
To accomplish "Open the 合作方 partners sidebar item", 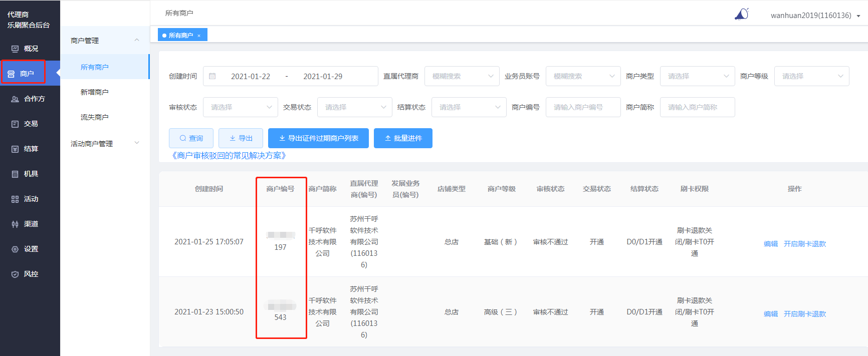I will (x=30, y=99).
